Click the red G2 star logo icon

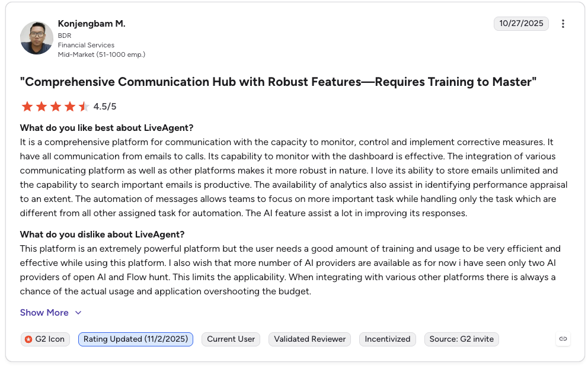[x=28, y=339]
